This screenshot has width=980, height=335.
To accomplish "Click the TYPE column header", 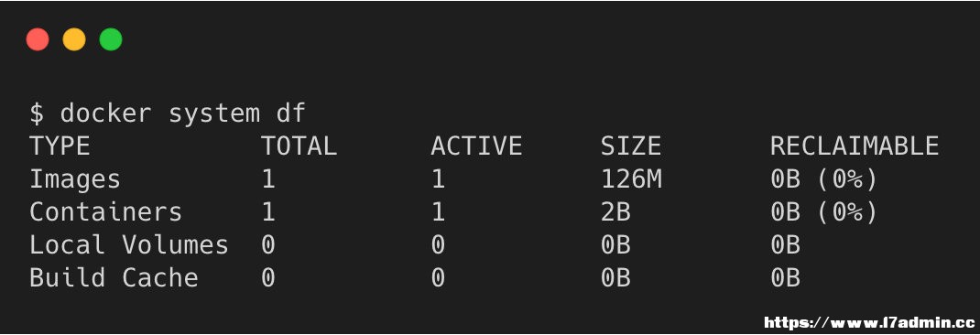I will 60,146.
